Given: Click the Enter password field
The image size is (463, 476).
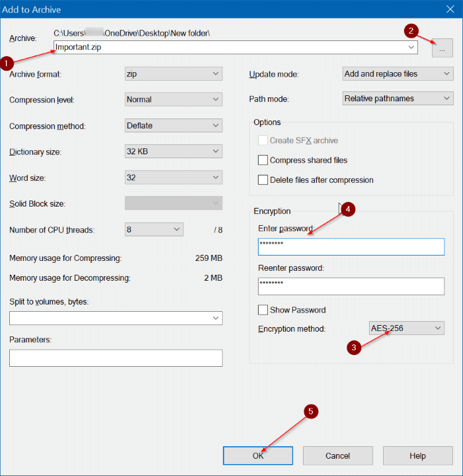Looking at the screenshot, I should click(x=351, y=247).
